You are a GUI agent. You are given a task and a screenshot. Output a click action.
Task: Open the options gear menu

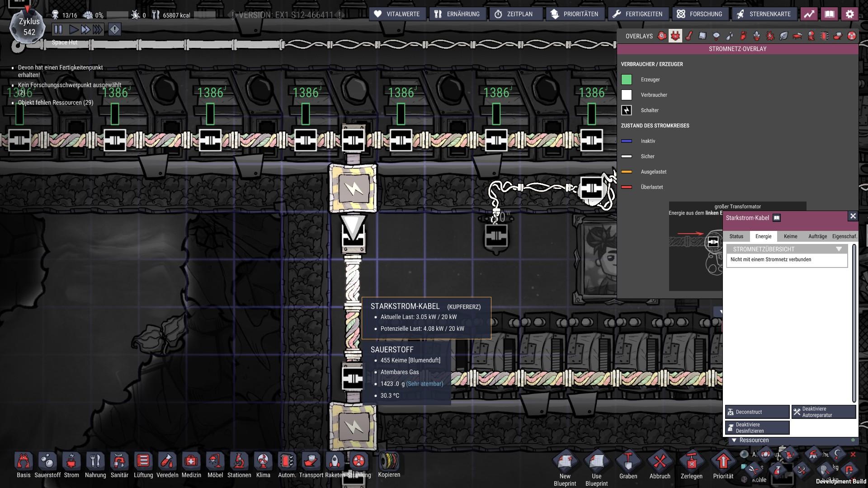tap(849, 14)
